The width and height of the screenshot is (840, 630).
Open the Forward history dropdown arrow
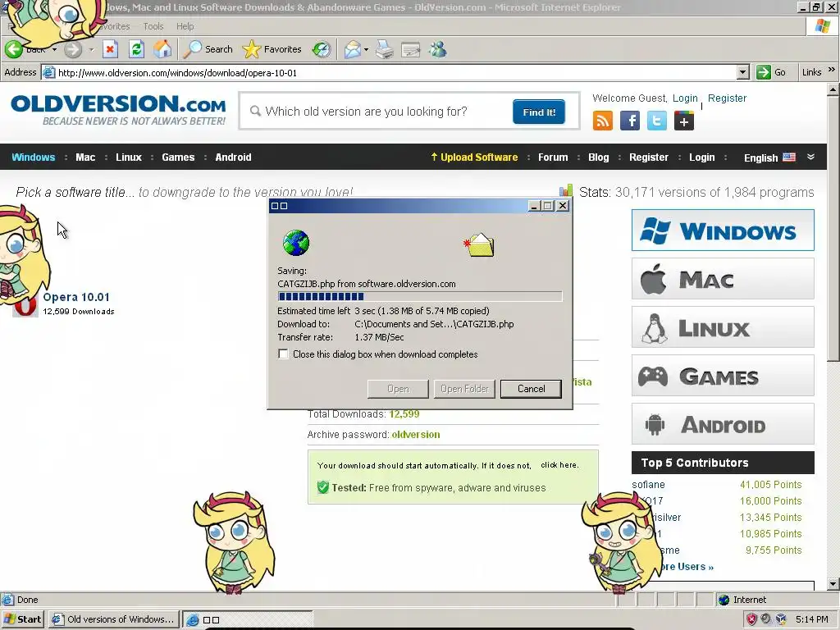91,49
